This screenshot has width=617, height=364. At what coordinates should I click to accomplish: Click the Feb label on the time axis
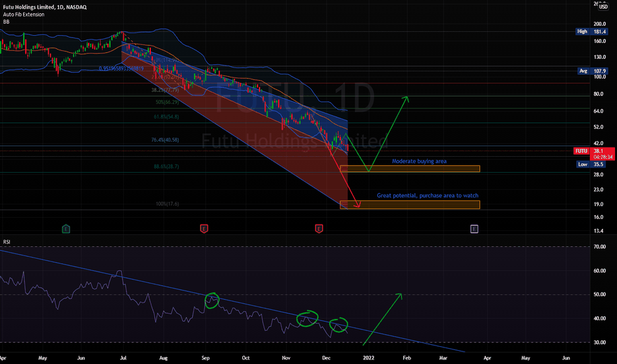407,358
